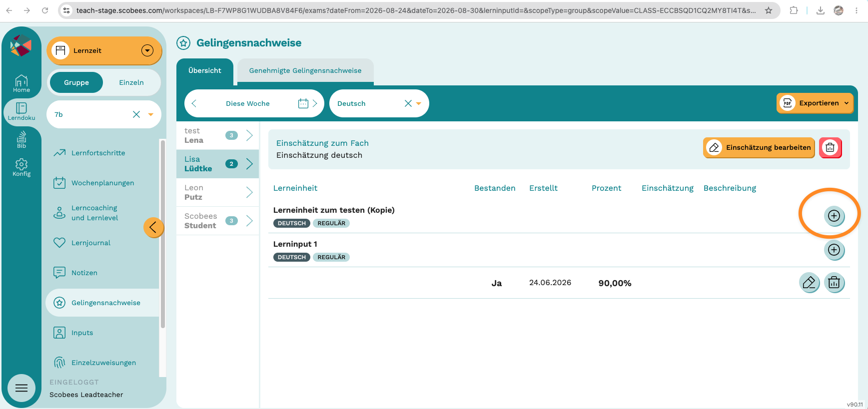The width and height of the screenshot is (868, 409).
Task: Collapse the sidebar with orange arrow
Action: point(153,227)
